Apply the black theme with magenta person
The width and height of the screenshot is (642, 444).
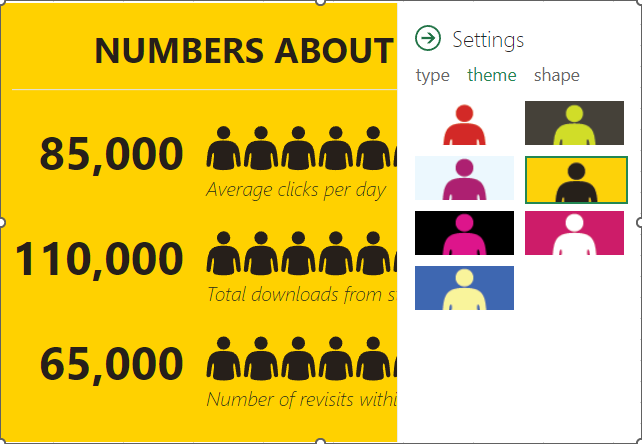coord(464,233)
